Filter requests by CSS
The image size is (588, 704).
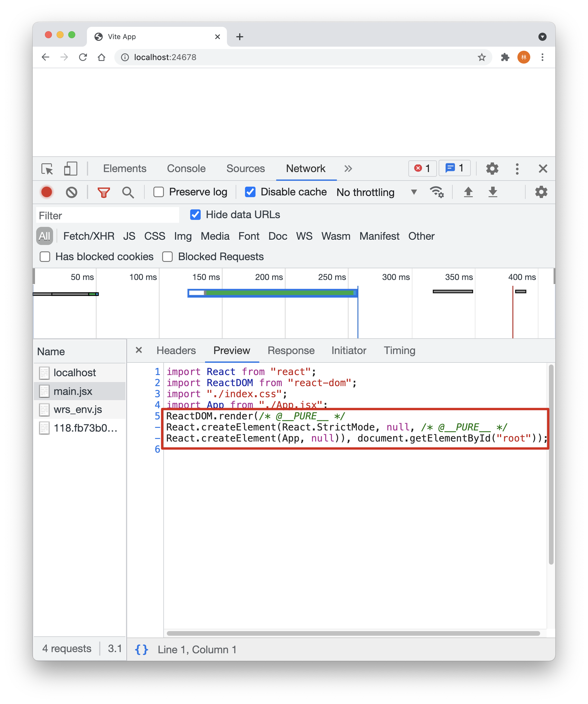tap(155, 236)
